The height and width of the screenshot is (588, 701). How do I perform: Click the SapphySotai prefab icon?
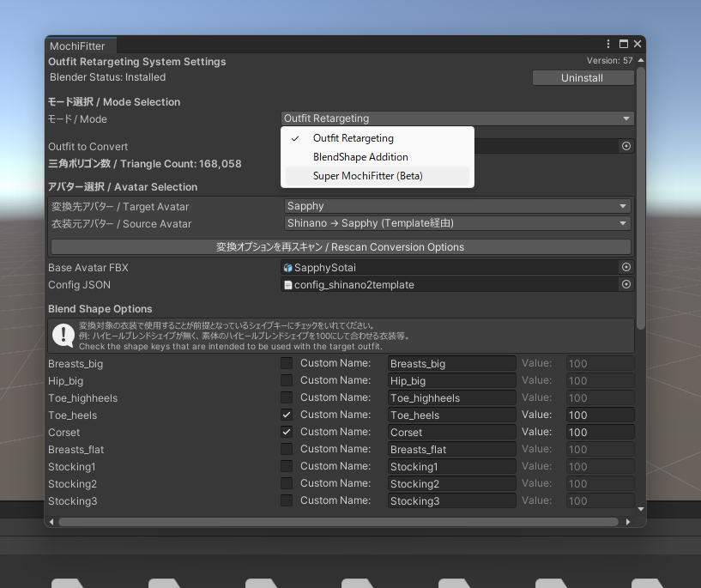(x=288, y=268)
